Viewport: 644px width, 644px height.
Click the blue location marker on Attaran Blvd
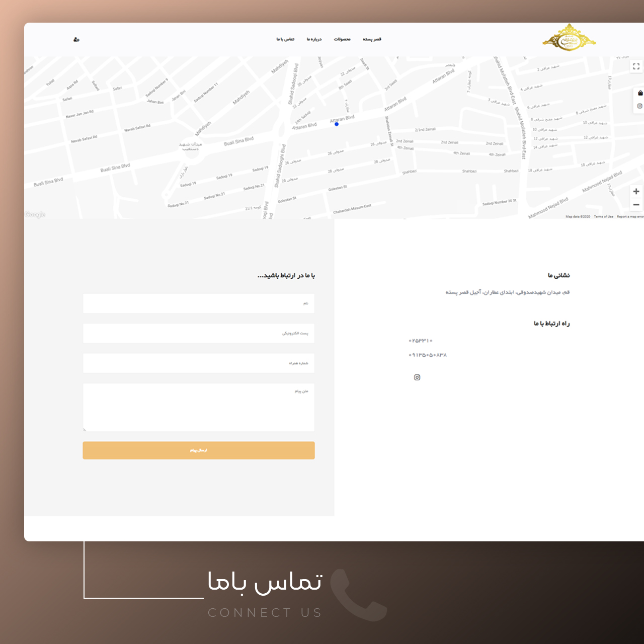pos(337,124)
